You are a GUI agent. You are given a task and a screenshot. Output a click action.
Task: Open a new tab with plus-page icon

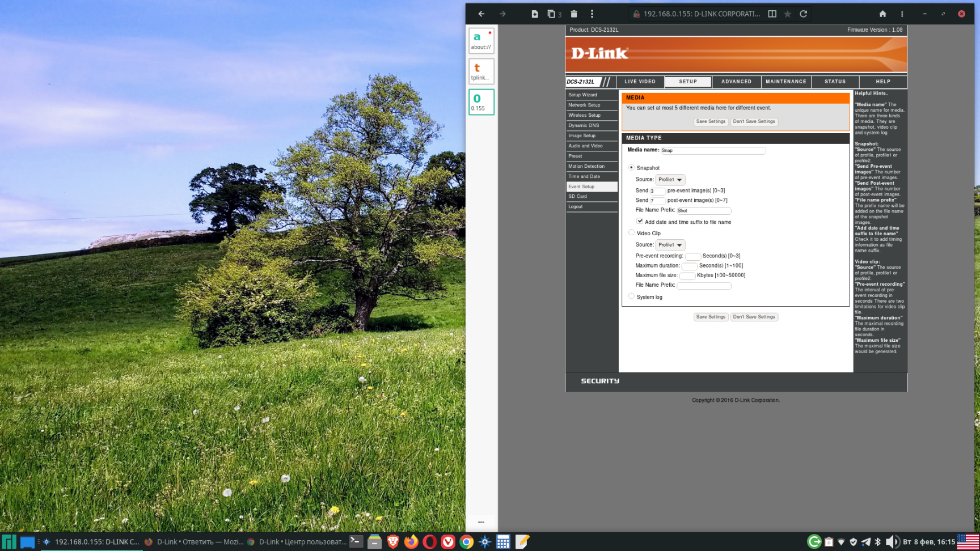point(534,14)
